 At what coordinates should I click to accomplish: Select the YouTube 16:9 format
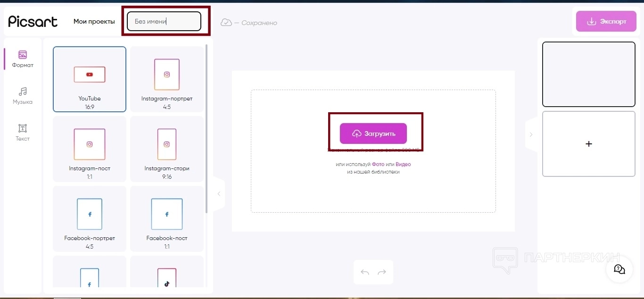tap(90, 79)
